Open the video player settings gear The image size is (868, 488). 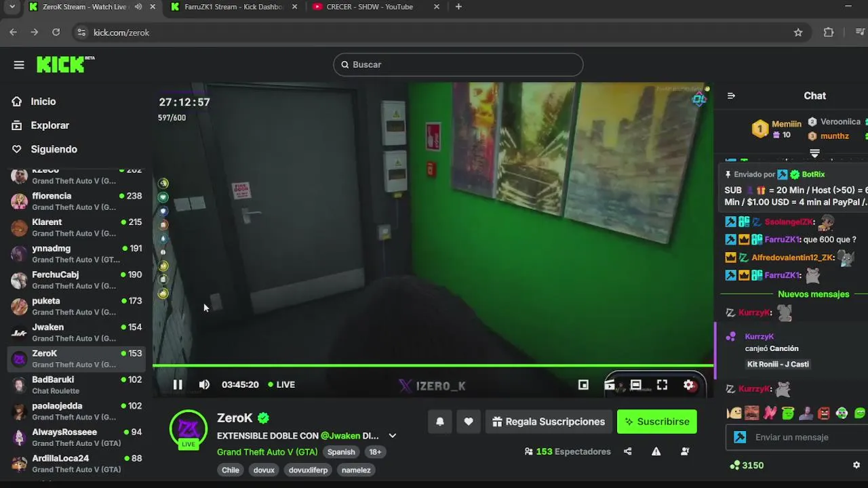coord(689,384)
